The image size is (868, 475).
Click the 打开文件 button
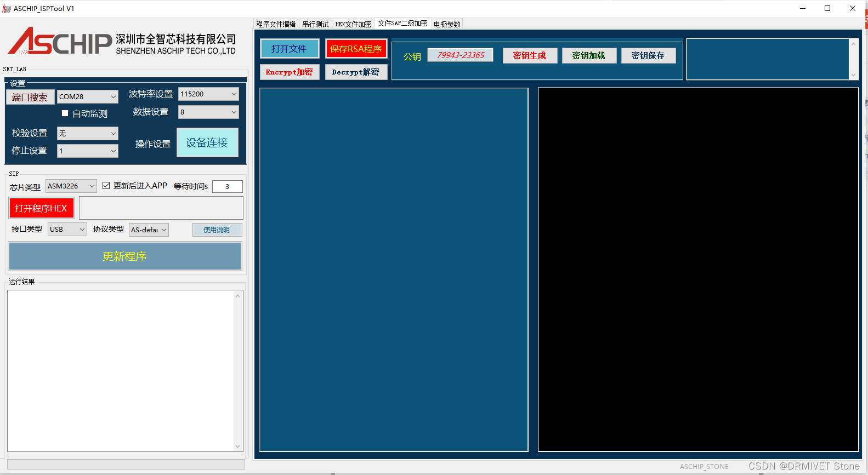pos(290,49)
